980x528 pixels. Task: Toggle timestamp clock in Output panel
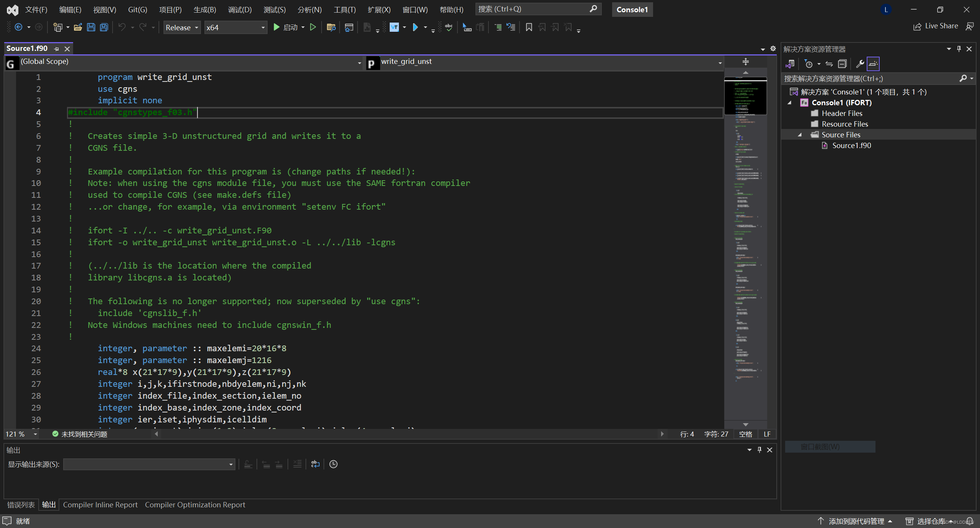point(333,464)
